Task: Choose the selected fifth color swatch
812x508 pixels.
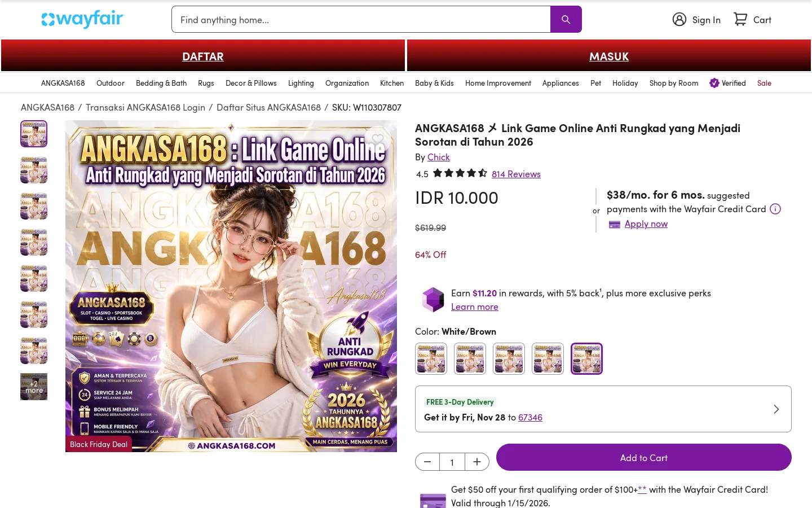Action: coord(587,358)
